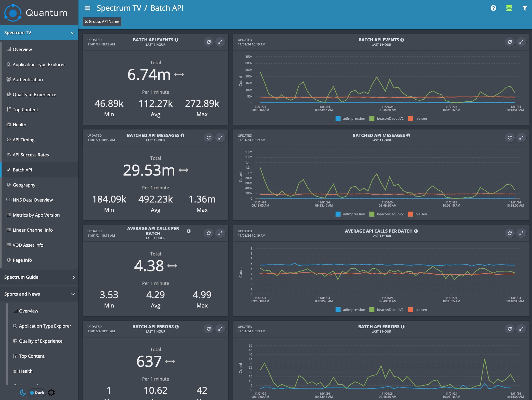Image resolution: width=532 pixels, height=400 pixels.
Task: Click info icon beside Batch API Errors chart title
Action: tap(403, 327)
